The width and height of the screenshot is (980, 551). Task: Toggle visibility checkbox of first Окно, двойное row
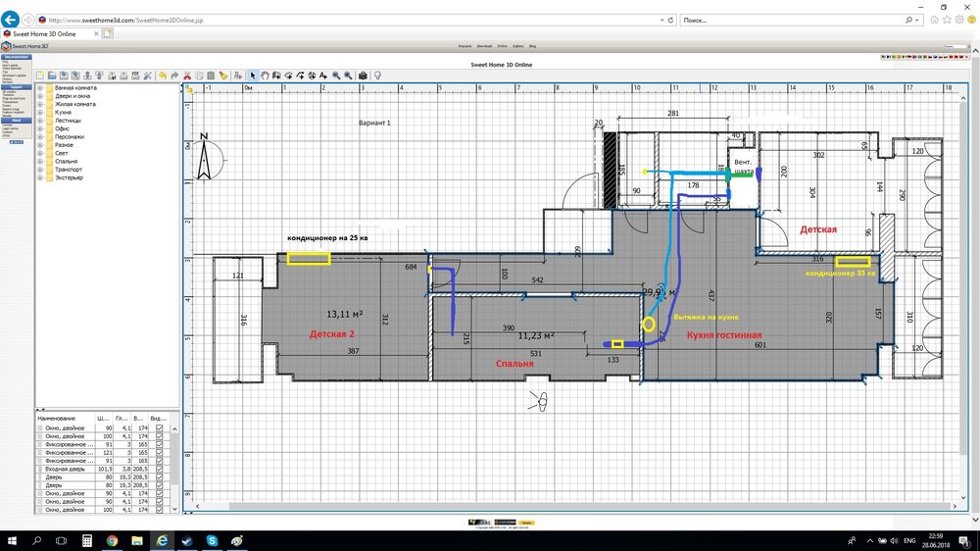[x=159, y=428]
